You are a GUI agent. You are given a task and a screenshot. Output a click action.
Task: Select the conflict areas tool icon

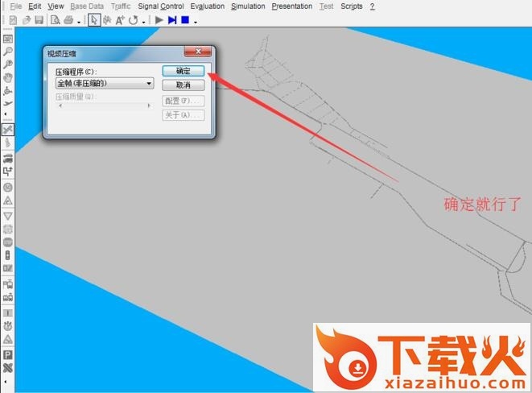tap(8, 229)
